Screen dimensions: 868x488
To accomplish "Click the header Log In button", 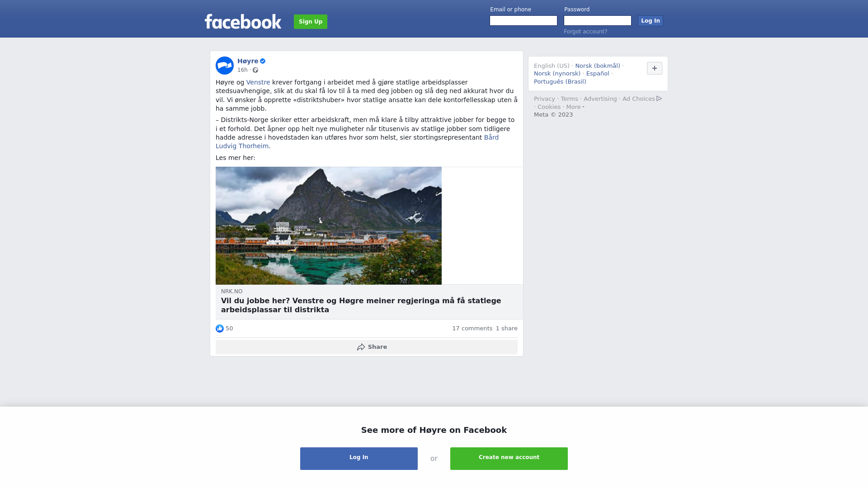I will tap(651, 21).
